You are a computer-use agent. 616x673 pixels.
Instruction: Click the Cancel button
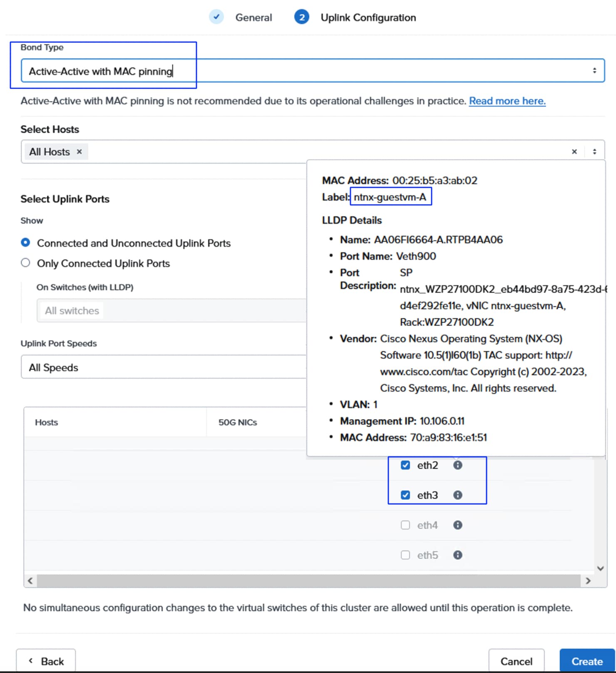[x=516, y=661]
